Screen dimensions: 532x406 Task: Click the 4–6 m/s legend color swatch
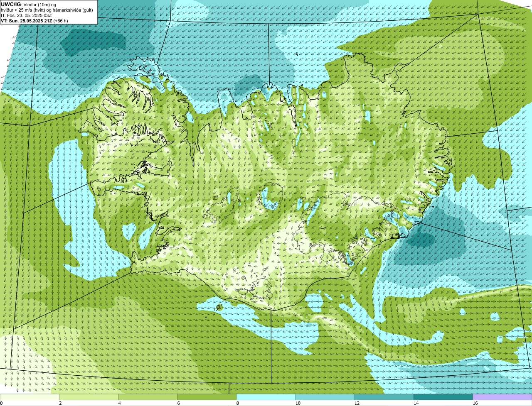click(148, 397)
